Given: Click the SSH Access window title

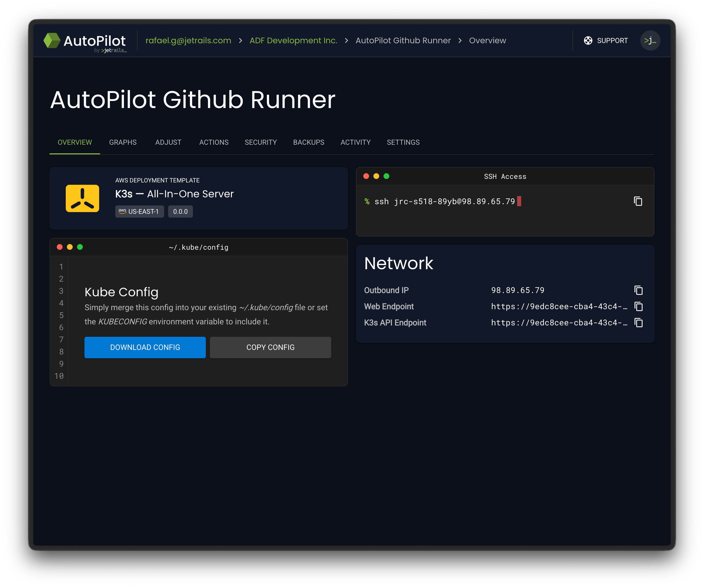Looking at the screenshot, I should [505, 176].
